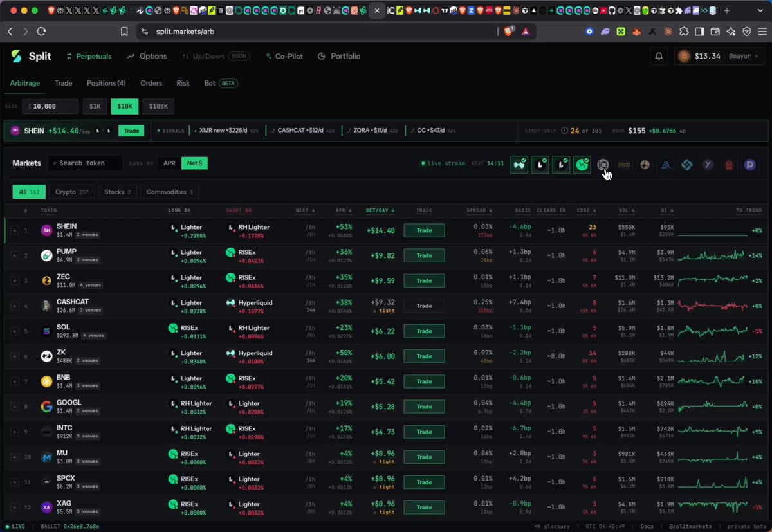This screenshot has height=532, width=772.
Task: Disable the RISEx venue filter
Action: point(582,165)
